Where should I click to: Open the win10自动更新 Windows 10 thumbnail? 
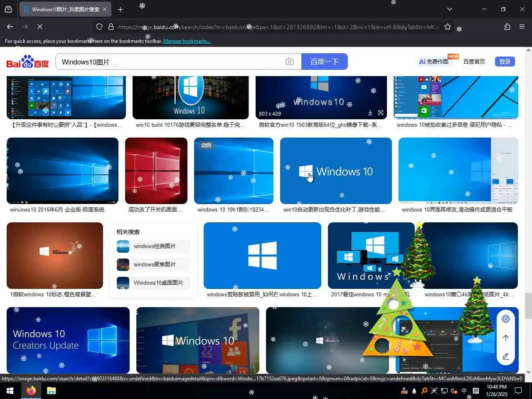pos(336,171)
